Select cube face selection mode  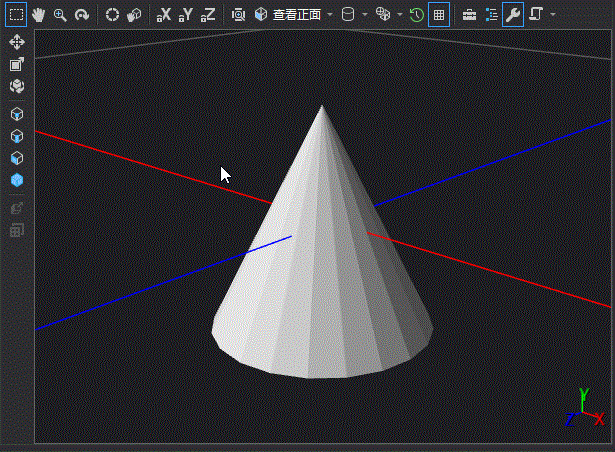17,159
